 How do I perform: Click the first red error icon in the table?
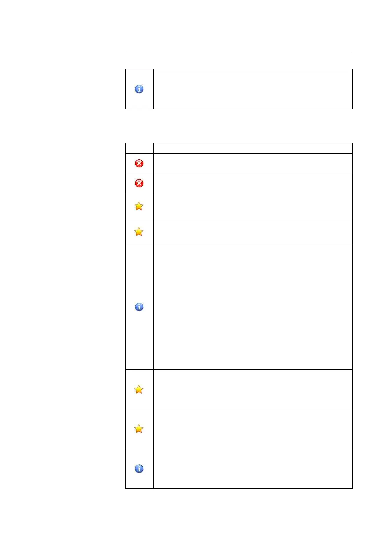coord(139,163)
